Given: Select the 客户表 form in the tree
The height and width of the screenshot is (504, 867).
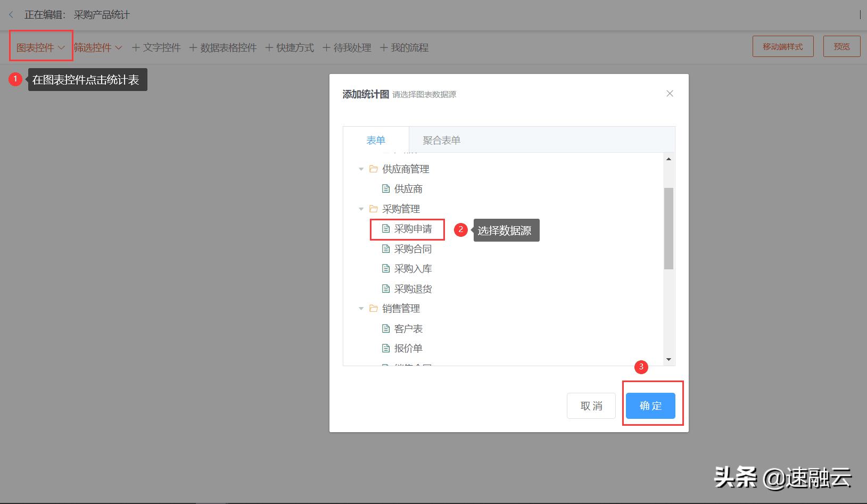Looking at the screenshot, I should coord(408,328).
